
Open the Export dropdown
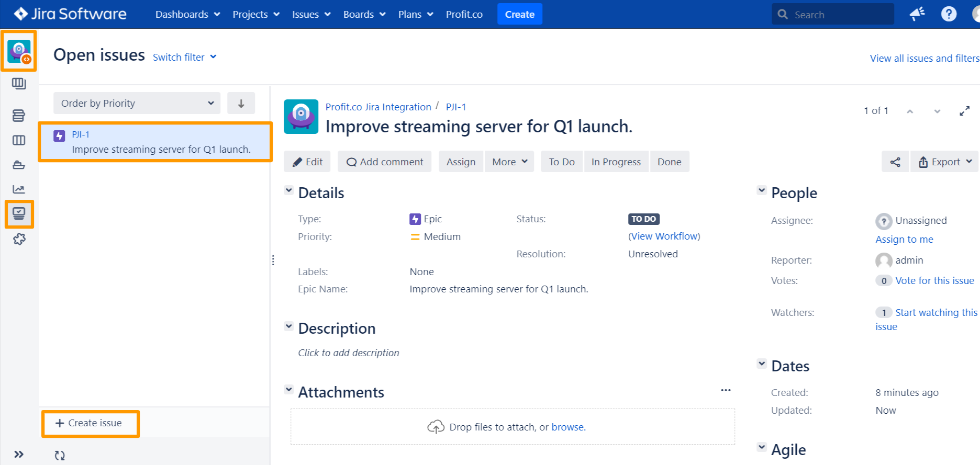(x=945, y=162)
